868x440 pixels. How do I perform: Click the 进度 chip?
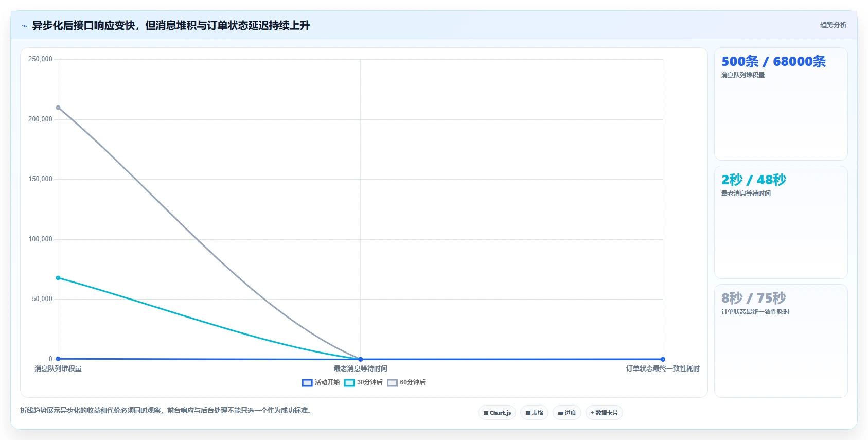567,413
